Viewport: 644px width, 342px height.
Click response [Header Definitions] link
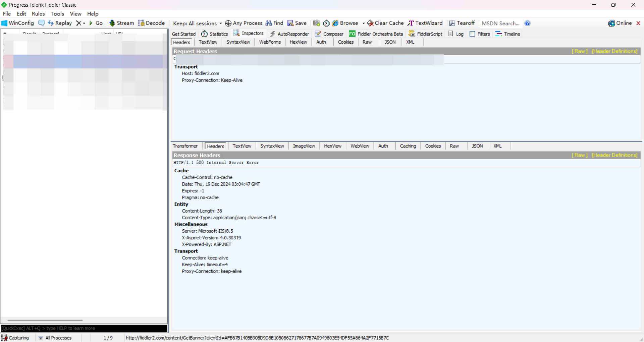(x=614, y=155)
